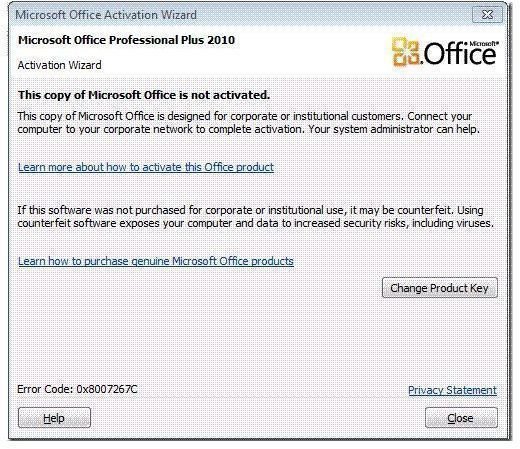Click the Error Code 0x8007267C text
520x449 pixels.
click(x=77, y=389)
